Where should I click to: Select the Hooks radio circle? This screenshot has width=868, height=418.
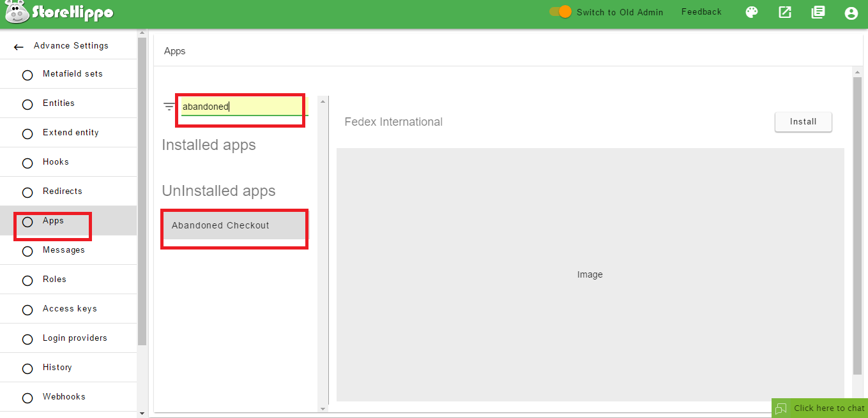(27, 163)
